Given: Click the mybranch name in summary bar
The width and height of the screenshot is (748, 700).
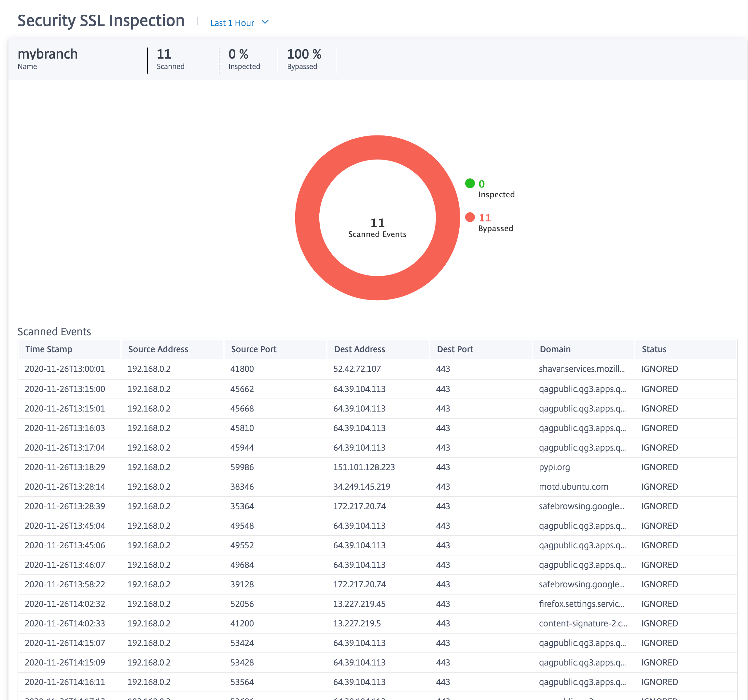Looking at the screenshot, I should pos(48,54).
